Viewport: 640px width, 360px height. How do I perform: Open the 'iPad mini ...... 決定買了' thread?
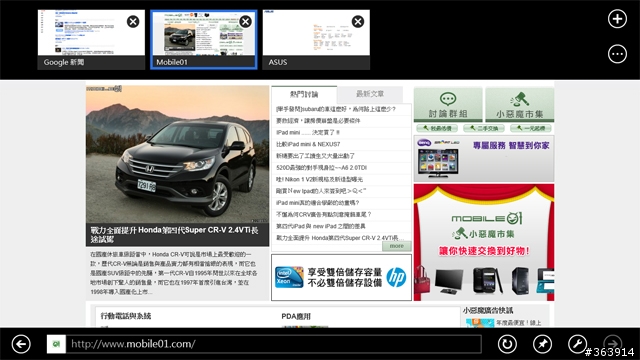pos(308,132)
